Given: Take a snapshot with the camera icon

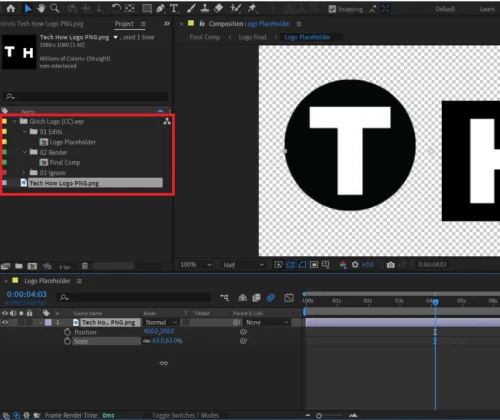Looking at the screenshot, I should click(x=391, y=265).
